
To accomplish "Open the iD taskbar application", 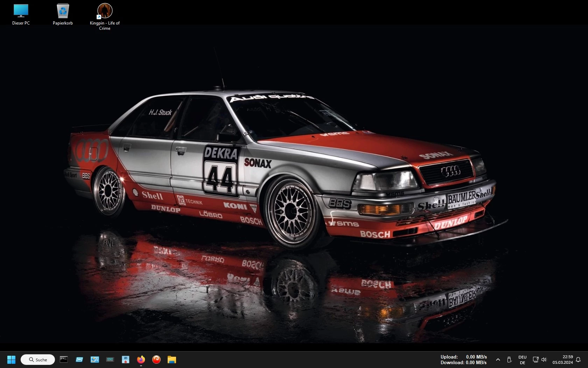I will [x=126, y=360].
